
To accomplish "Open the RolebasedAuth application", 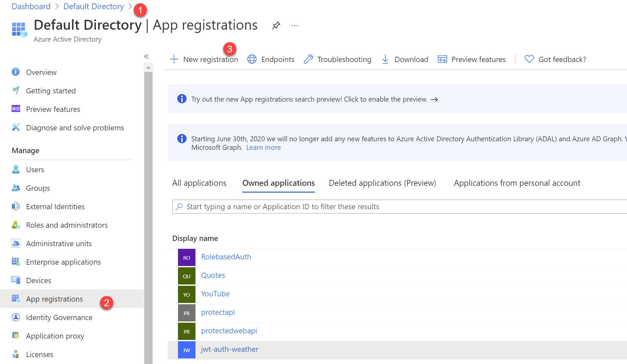I will click(226, 257).
